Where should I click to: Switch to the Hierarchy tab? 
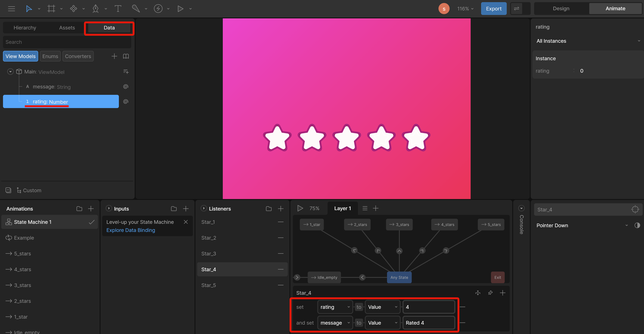(x=25, y=28)
